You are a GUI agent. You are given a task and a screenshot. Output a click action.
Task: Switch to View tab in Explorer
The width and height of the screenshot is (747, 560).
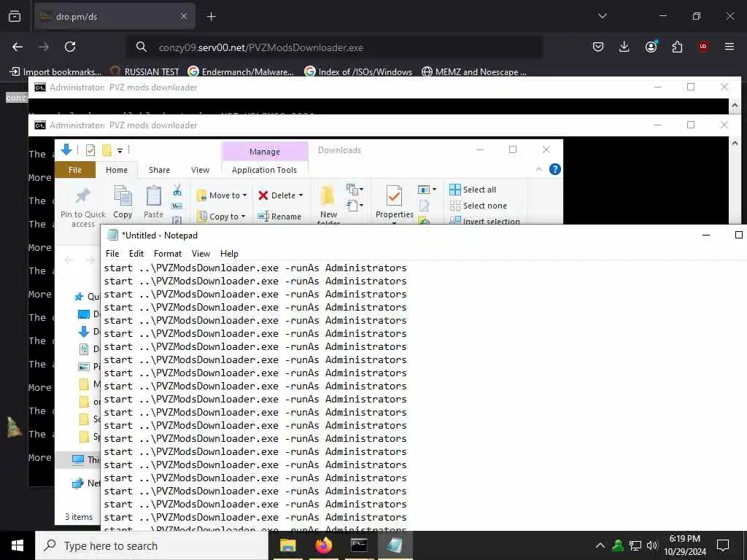(200, 170)
